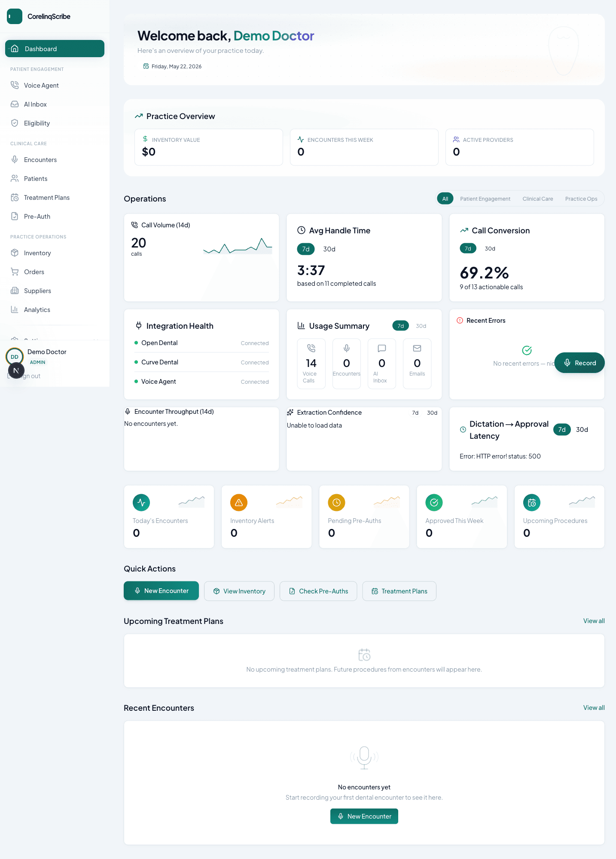Click New Encounter in Quick Actions
Image resolution: width=616 pixels, height=859 pixels.
161,591
